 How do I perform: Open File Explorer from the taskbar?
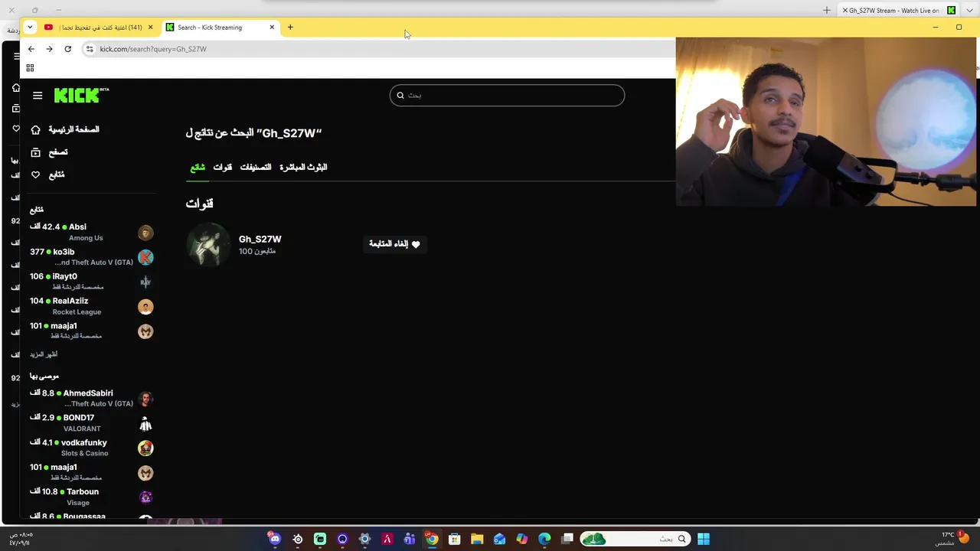(477, 539)
